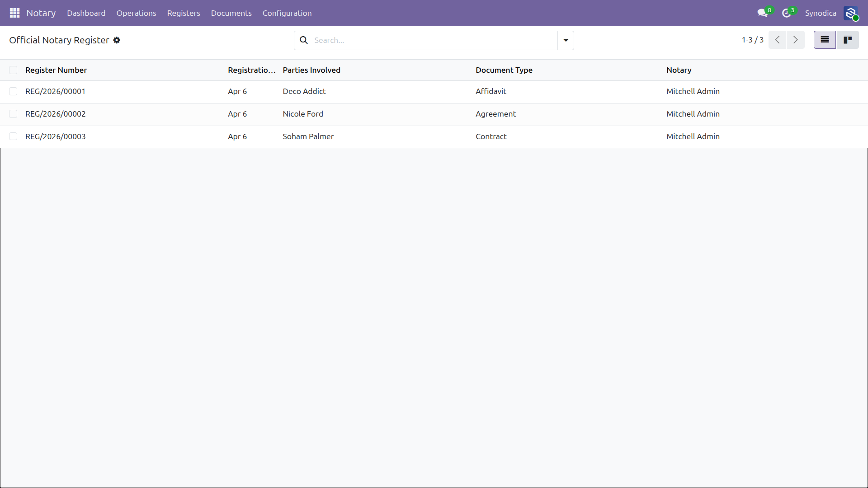The width and height of the screenshot is (868, 488).
Task: Go to next page of records
Action: point(796,40)
